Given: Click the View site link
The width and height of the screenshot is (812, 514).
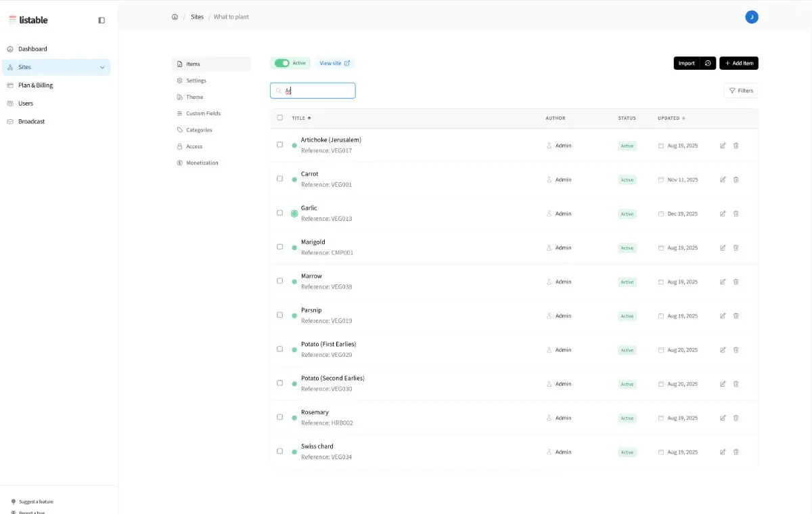Looking at the screenshot, I should click(x=335, y=63).
